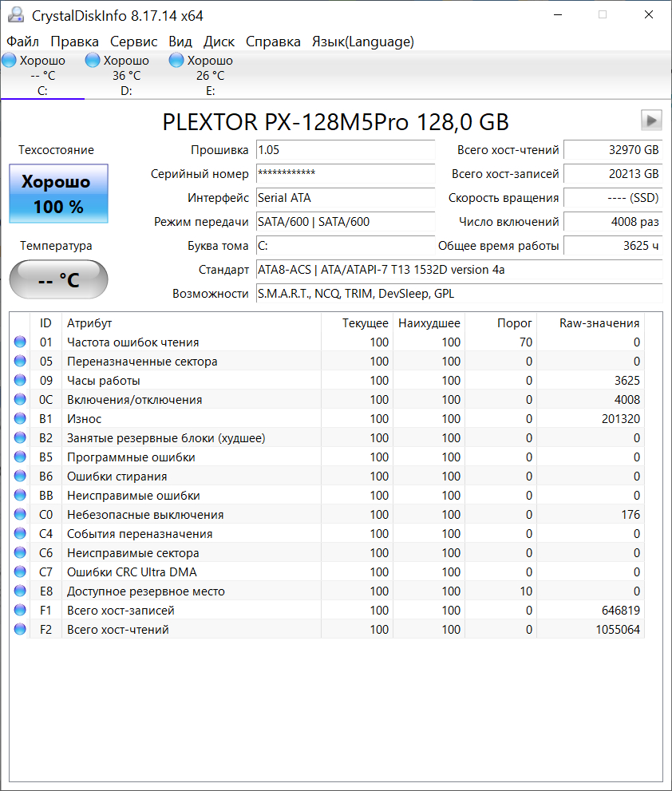Click status orb for drive C:
Screen dimensions: 672x791
coord(9,61)
